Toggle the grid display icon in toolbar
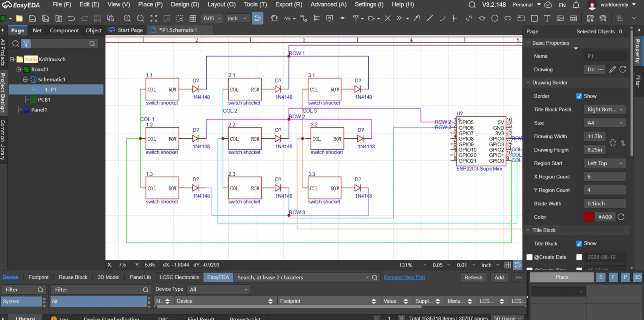 (x=193, y=18)
